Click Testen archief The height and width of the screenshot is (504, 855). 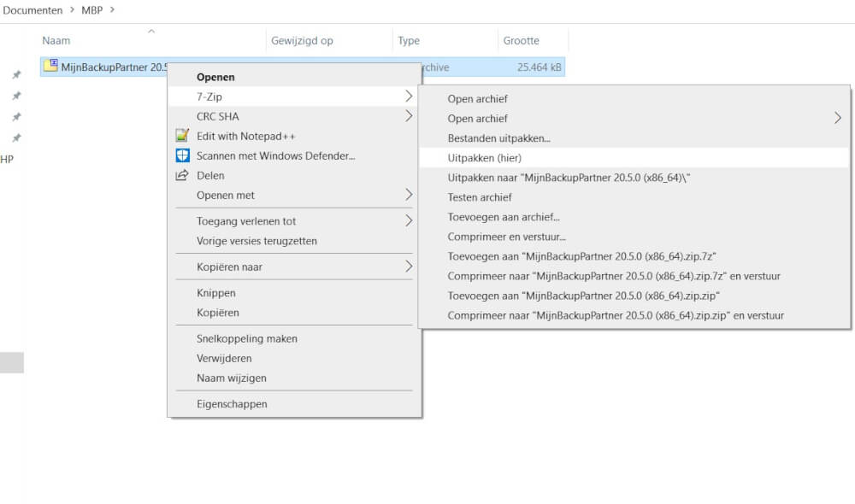[480, 197]
